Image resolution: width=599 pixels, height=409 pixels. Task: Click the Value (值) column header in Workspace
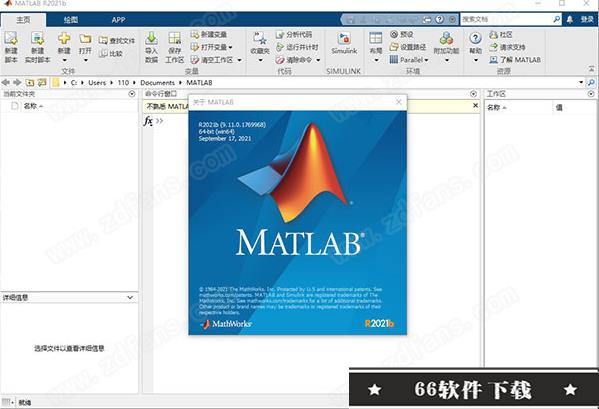[559, 108]
